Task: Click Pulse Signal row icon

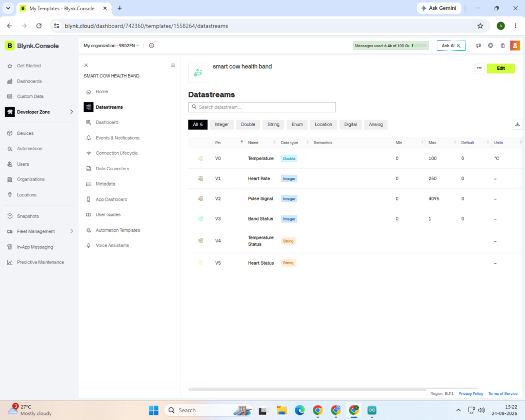Action: pyautogui.click(x=200, y=198)
